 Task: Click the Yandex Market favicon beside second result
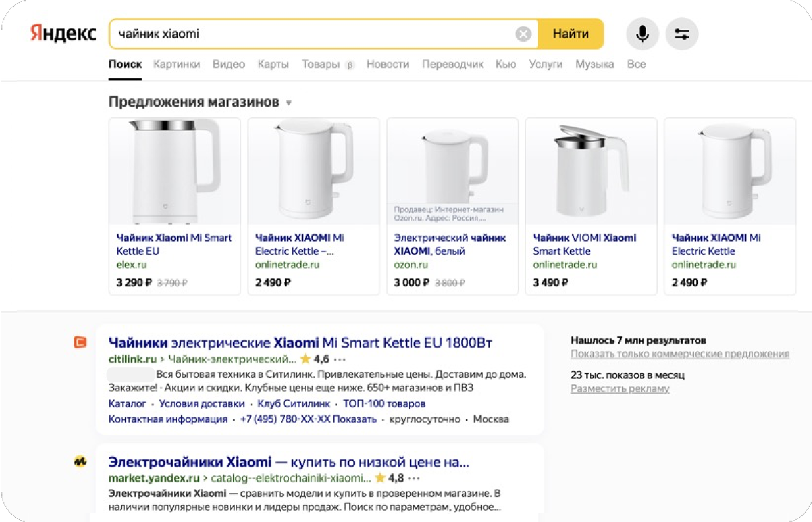(80, 461)
